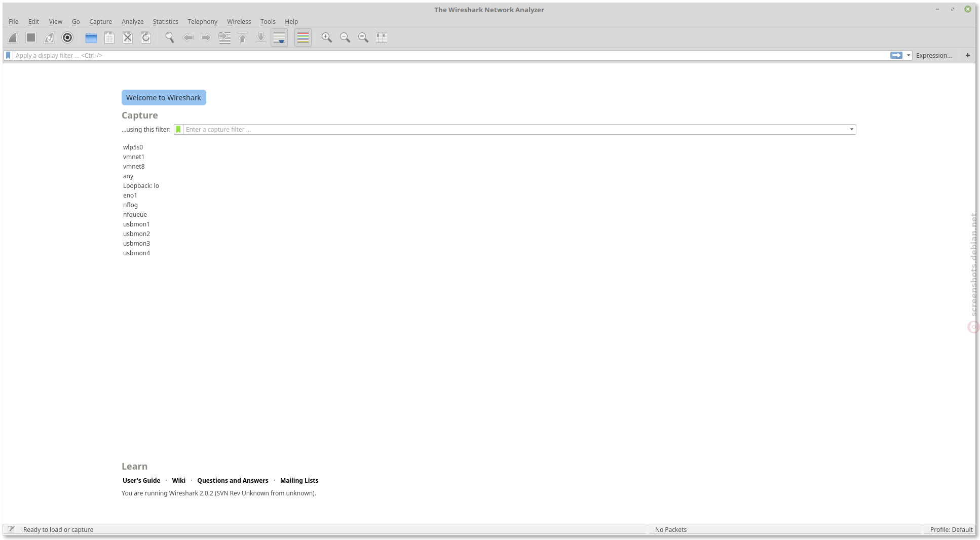Viewport: 980px width, 540px height.
Task: Toggle packet list coloring rules
Action: [303, 37]
